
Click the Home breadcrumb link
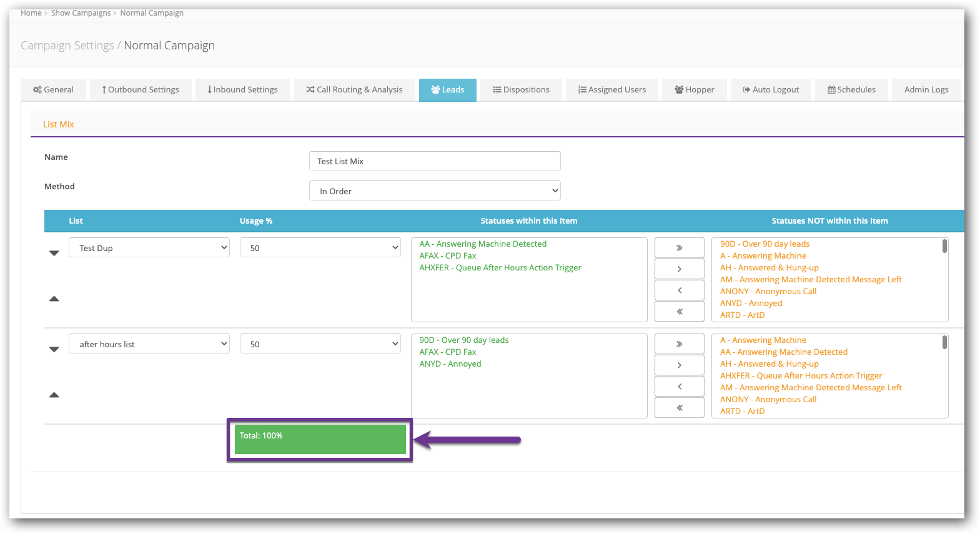(x=31, y=13)
